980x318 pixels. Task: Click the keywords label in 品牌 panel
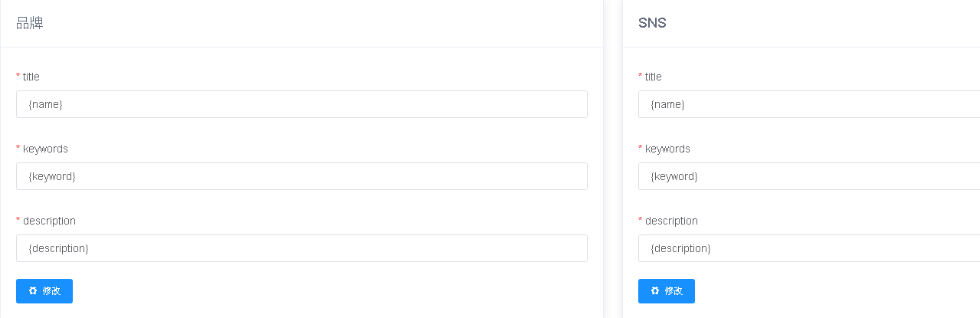[x=45, y=149]
